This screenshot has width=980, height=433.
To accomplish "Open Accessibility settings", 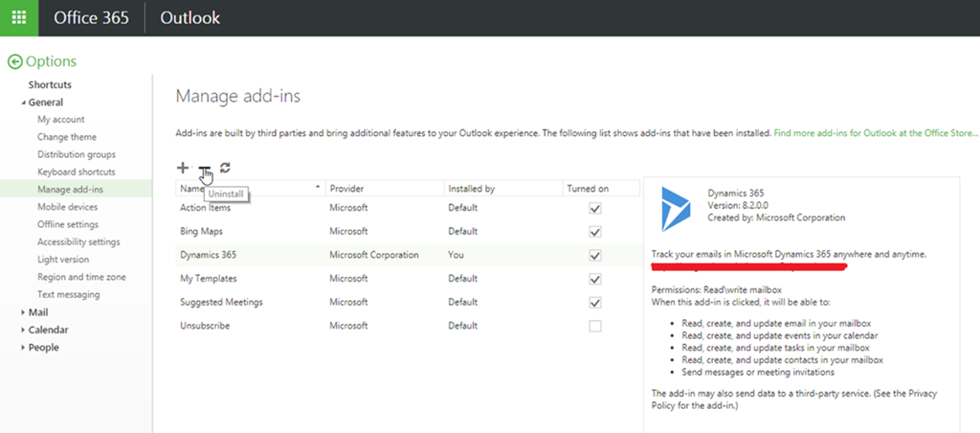I will tap(78, 242).
